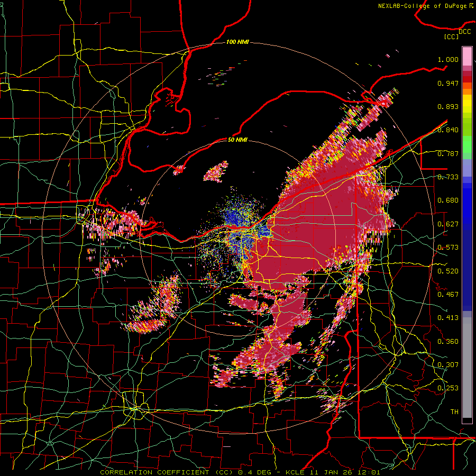Click the CORRELATION COEFFICIENT (CC) caption text
Screen dimensions: 476x476
click(167, 472)
